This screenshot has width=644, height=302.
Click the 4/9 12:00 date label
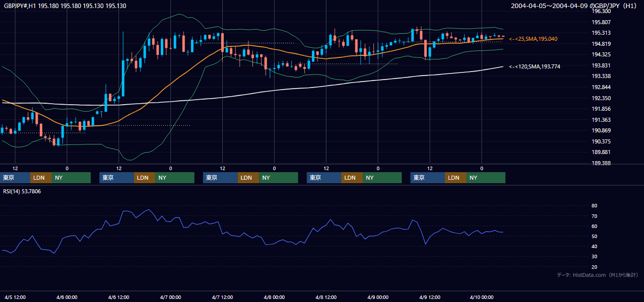coord(430,297)
